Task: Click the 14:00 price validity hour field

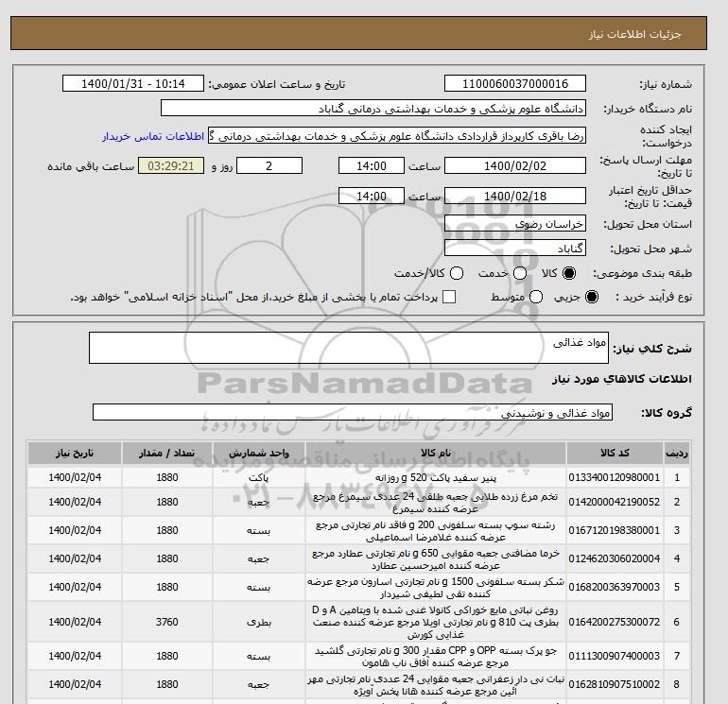Action: click(372, 196)
